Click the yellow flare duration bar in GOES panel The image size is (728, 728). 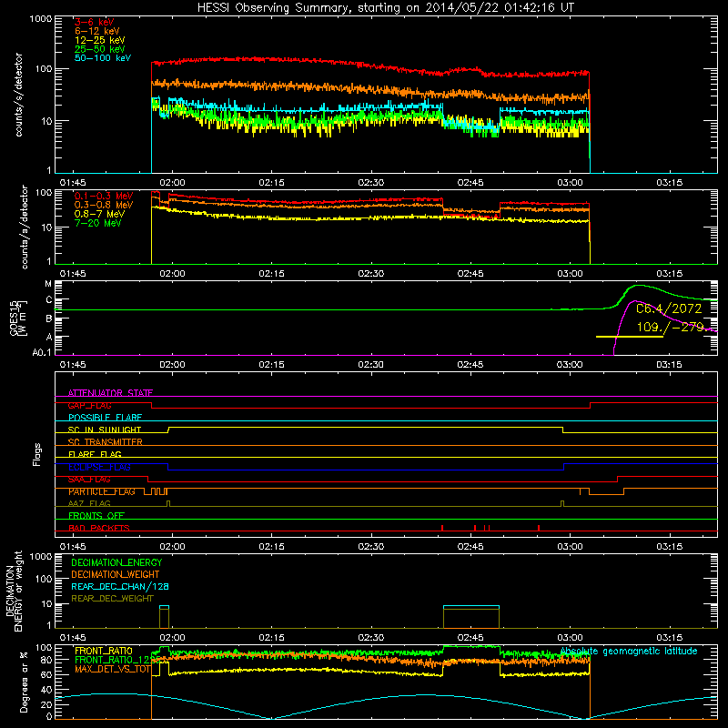pos(629,336)
